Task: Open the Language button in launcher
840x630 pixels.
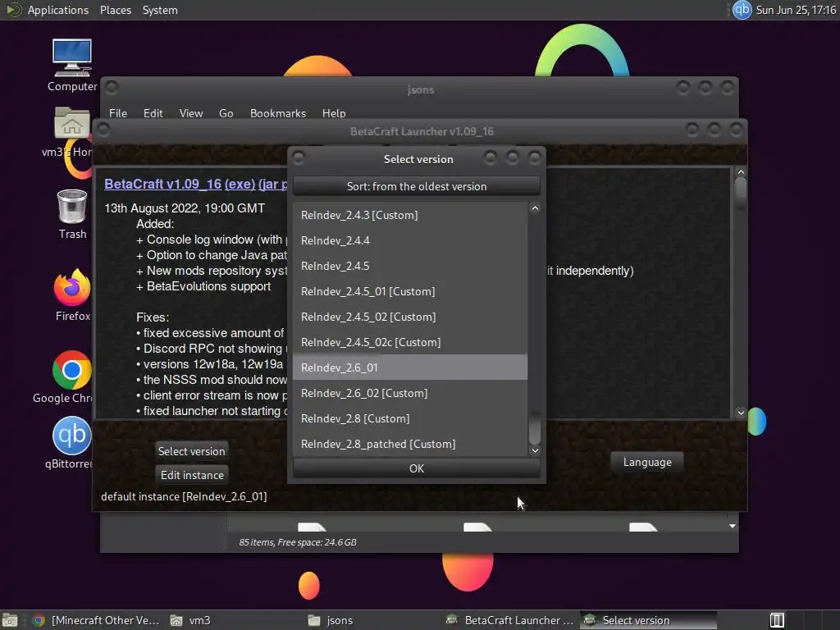Action: point(647,462)
